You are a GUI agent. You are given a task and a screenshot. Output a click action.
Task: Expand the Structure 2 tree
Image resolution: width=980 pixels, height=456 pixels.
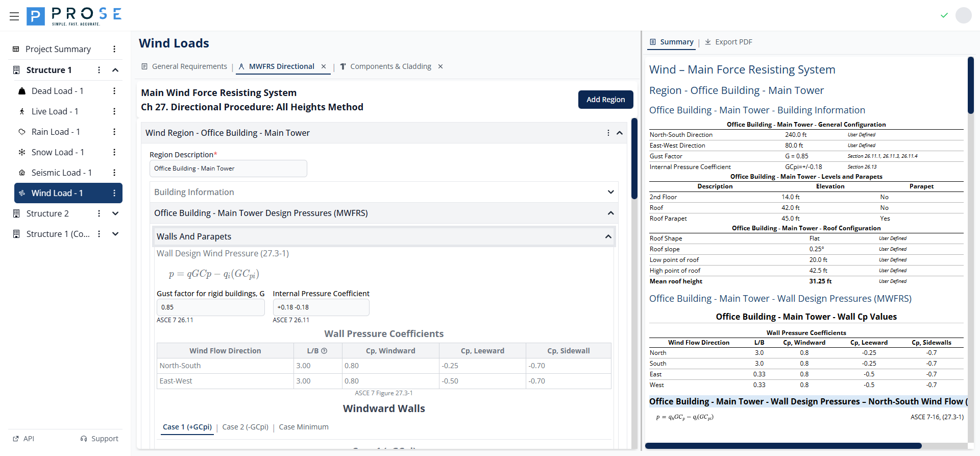(115, 213)
